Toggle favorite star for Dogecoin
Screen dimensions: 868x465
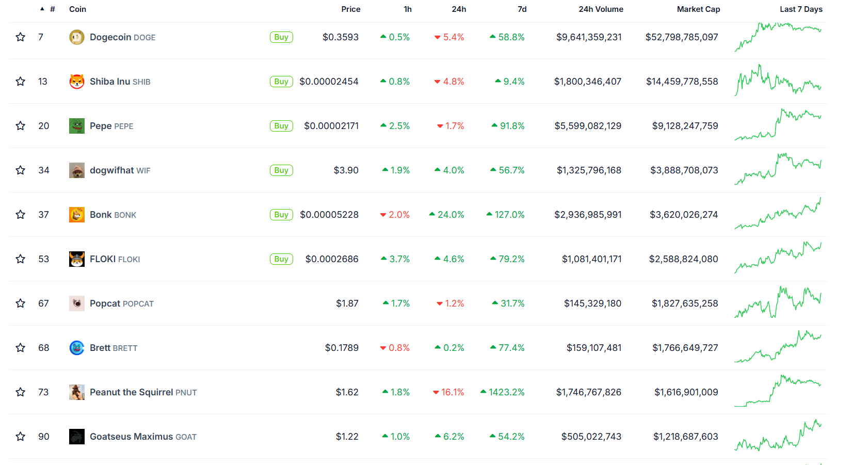pos(21,37)
